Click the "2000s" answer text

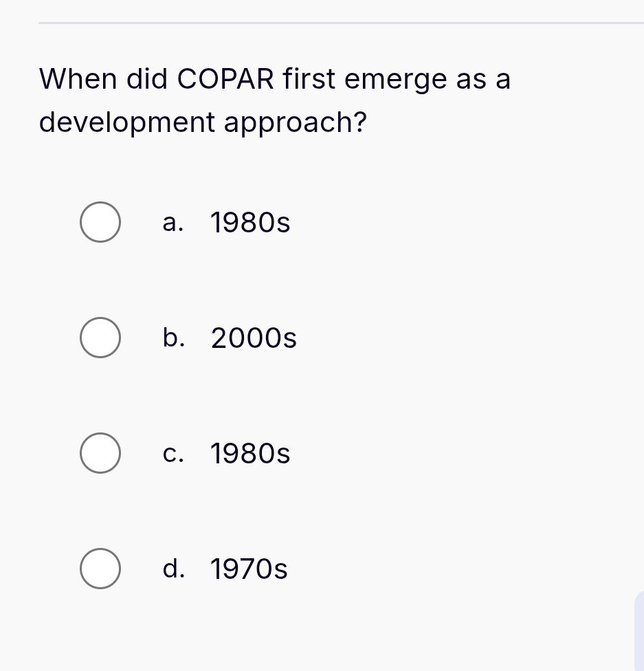[x=254, y=338]
